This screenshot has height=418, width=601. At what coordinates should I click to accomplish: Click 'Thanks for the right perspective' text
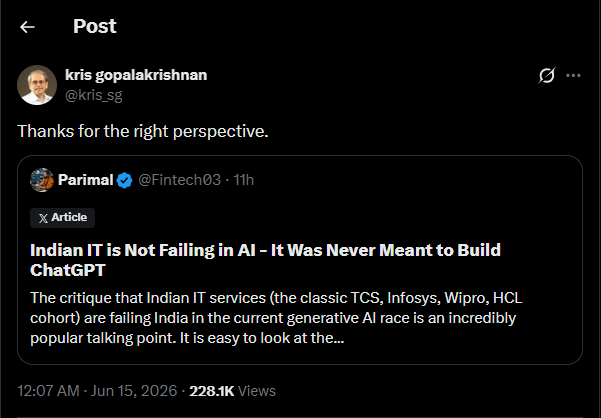(143, 131)
